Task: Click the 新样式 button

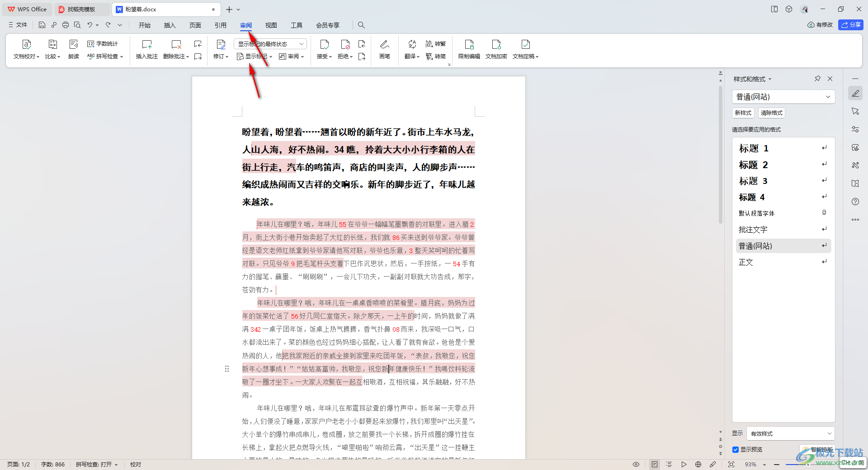Action: click(x=743, y=113)
